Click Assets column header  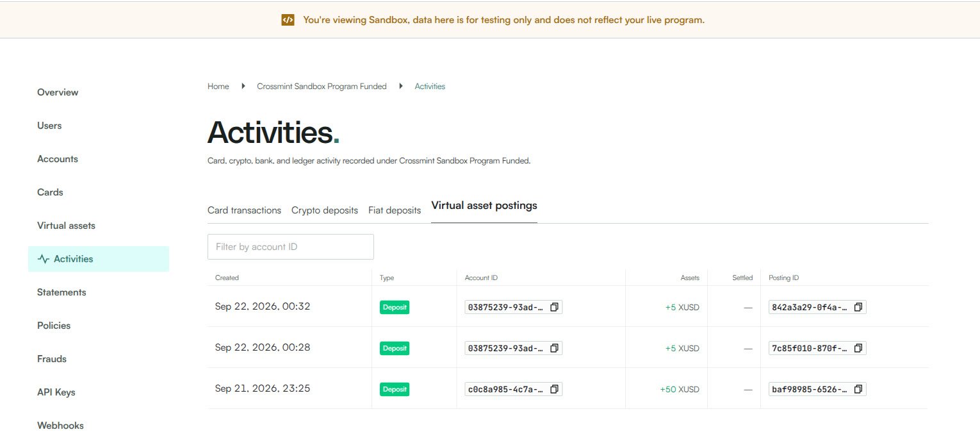point(690,278)
